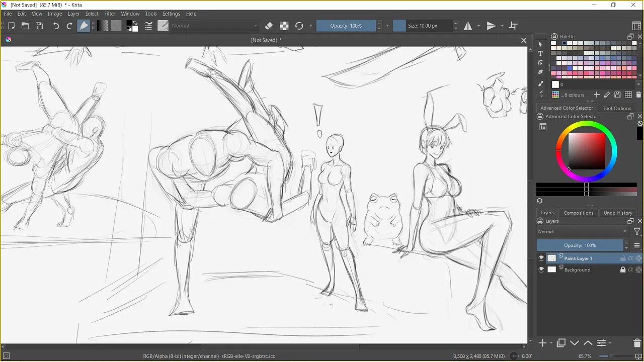Expand the palette colour name dropdown
This screenshot has height=362, width=644.
(638, 84)
